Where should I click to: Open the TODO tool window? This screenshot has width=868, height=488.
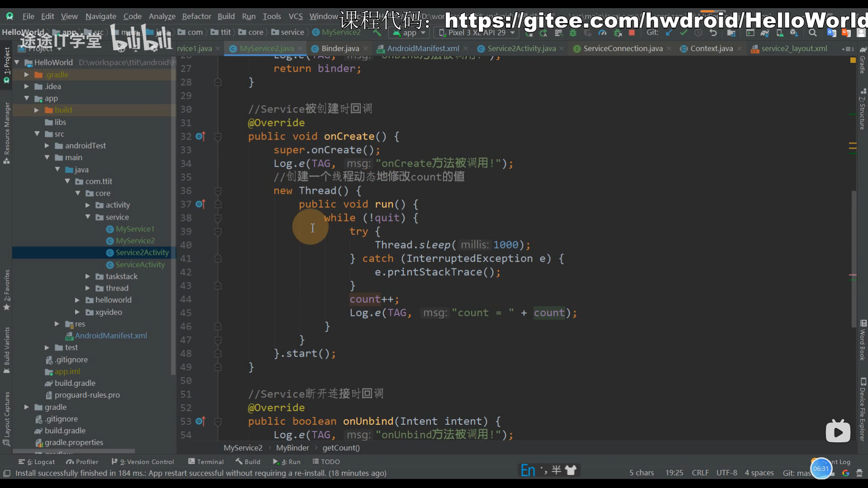point(326,462)
